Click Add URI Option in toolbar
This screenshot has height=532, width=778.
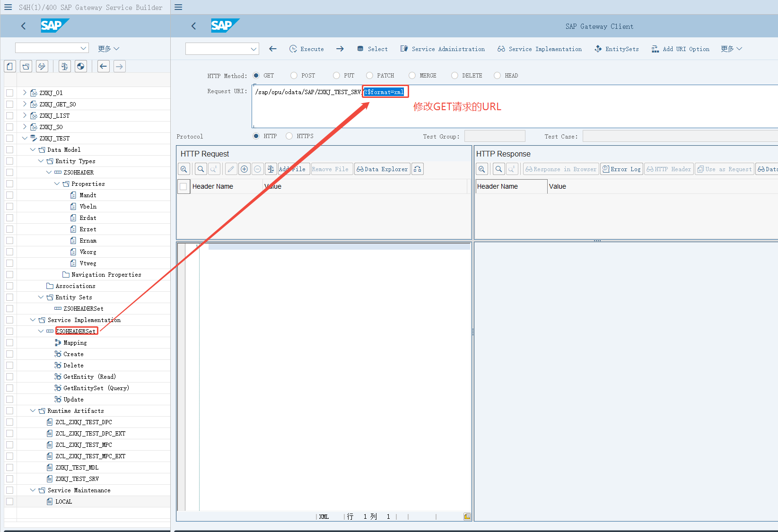680,49
